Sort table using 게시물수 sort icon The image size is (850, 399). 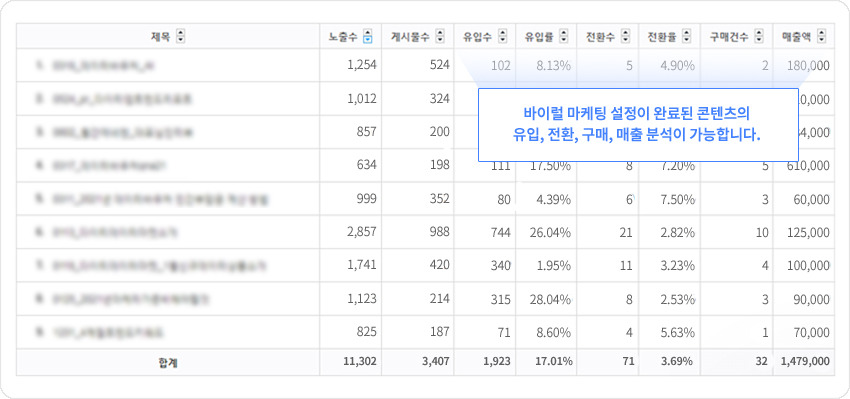click(x=440, y=37)
